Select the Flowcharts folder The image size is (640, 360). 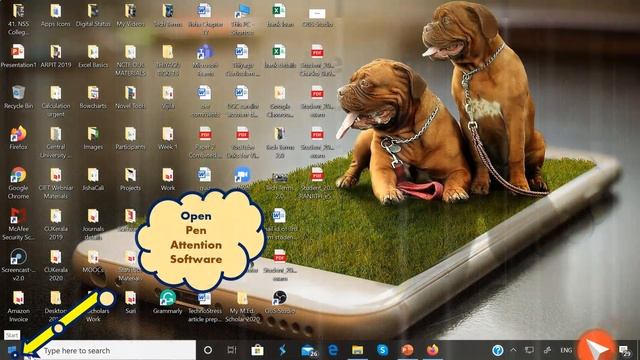click(93, 97)
